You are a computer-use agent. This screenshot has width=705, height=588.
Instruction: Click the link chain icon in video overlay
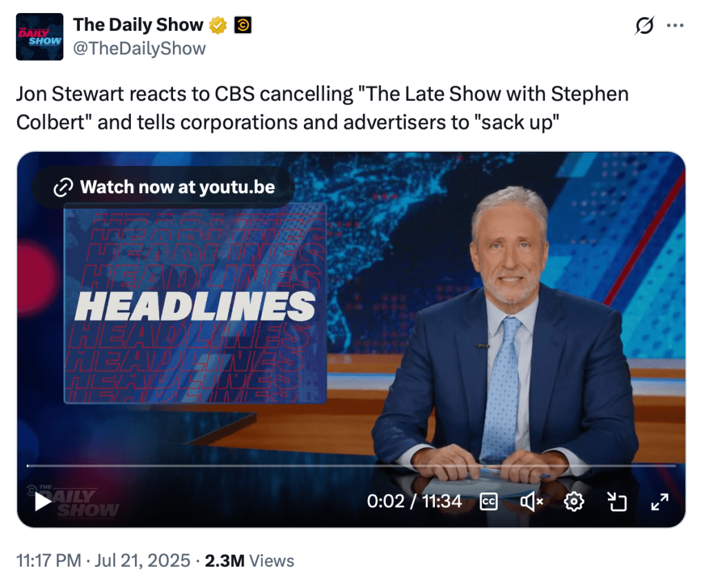click(63, 187)
